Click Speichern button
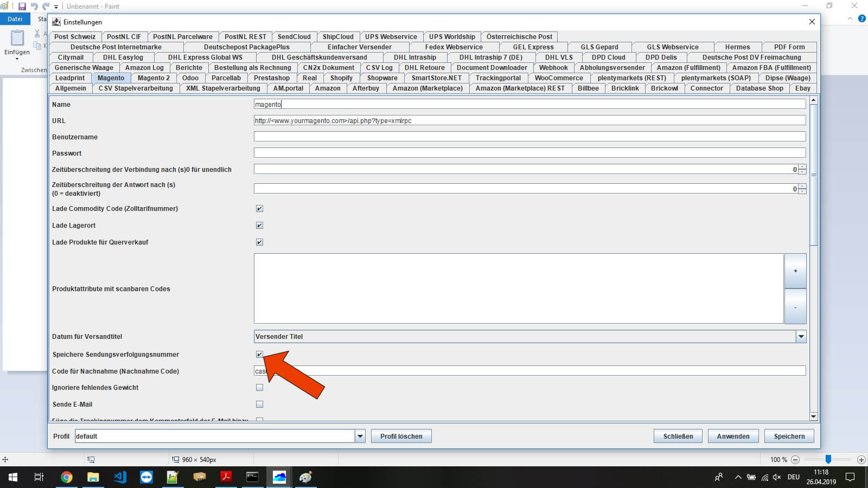 tap(789, 436)
